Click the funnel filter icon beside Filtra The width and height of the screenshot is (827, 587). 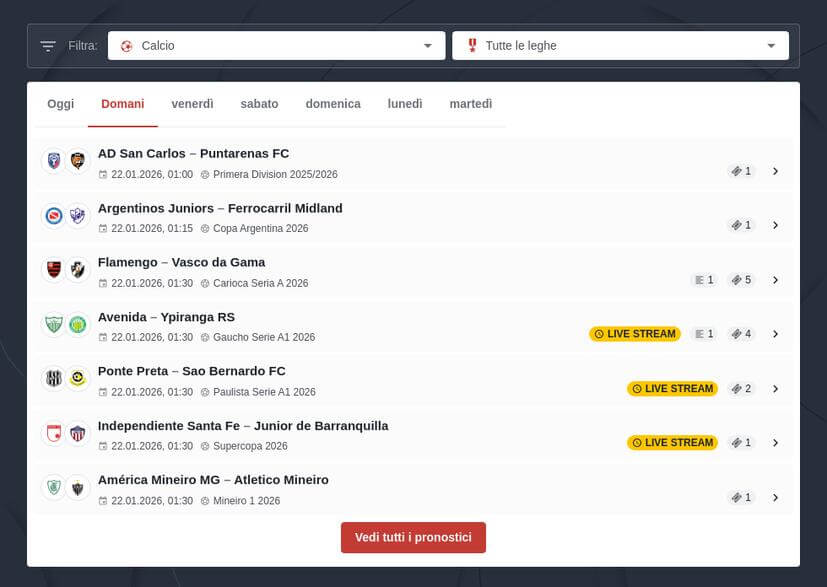click(x=46, y=45)
